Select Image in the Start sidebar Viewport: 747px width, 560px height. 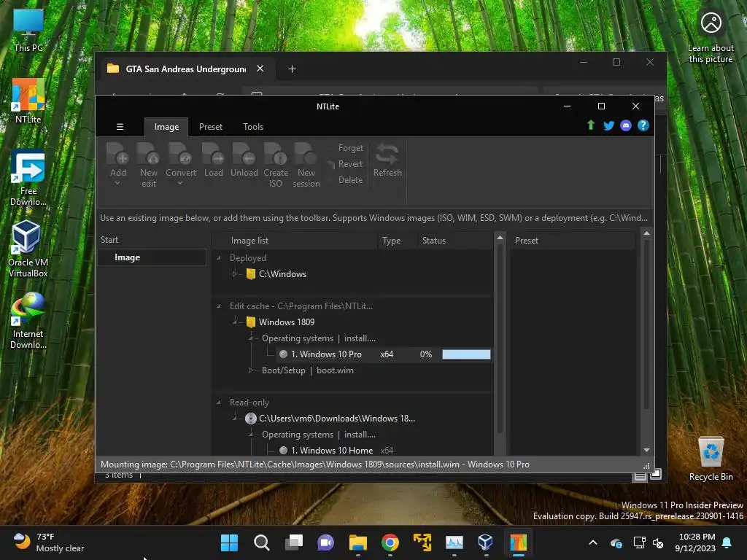[x=152, y=257]
